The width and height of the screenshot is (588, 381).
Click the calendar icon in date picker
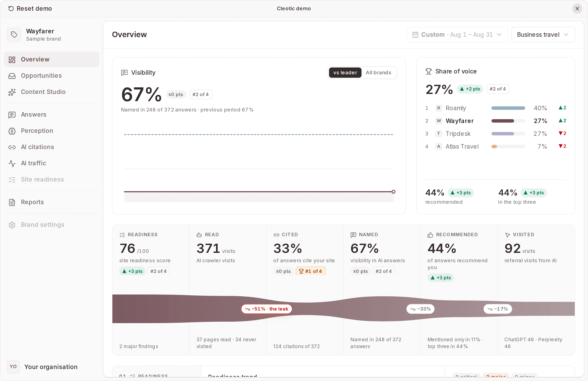[x=415, y=35]
